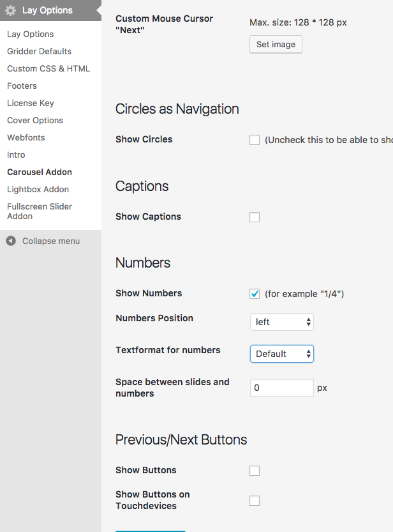The width and height of the screenshot is (393, 532).
Task: Tick the Show Captions checkbox
Action: tap(255, 217)
